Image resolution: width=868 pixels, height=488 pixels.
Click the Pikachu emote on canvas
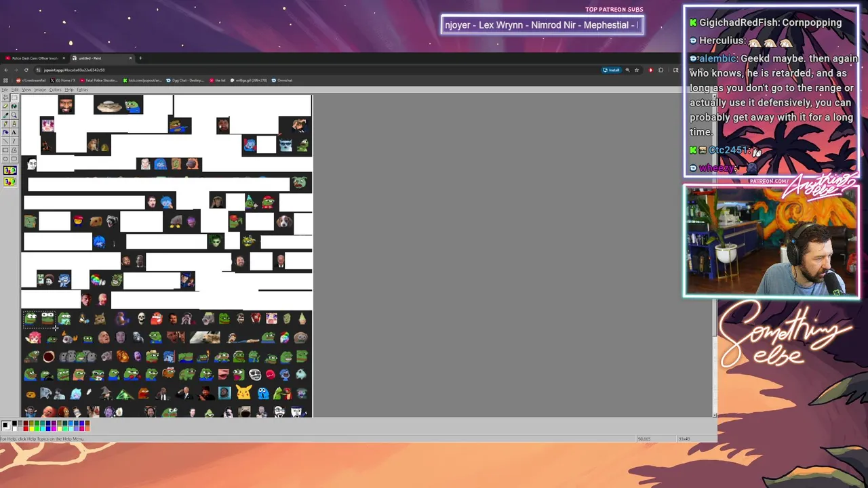(x=243, y=392)
